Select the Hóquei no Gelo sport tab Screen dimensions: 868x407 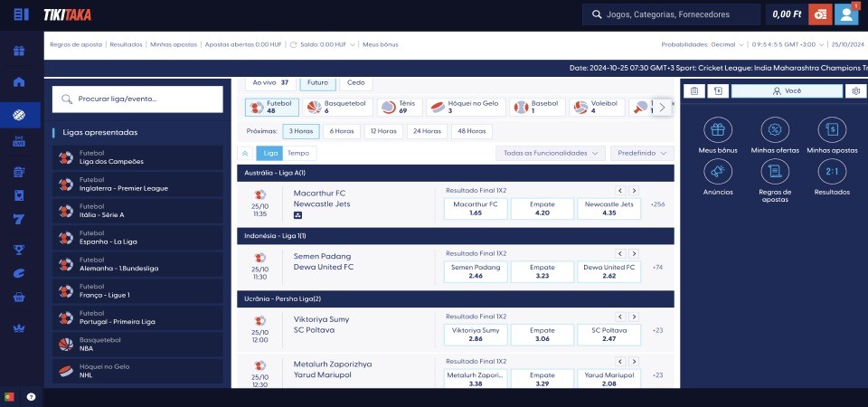(x=466, y=108)
